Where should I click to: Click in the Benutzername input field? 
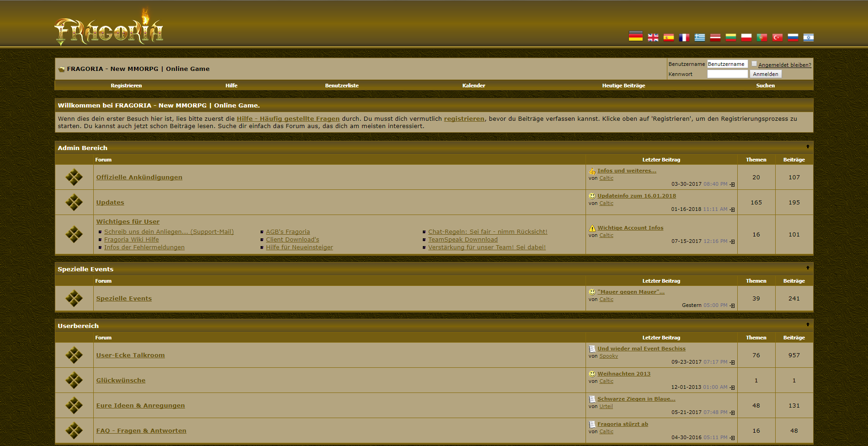point(727,64)
